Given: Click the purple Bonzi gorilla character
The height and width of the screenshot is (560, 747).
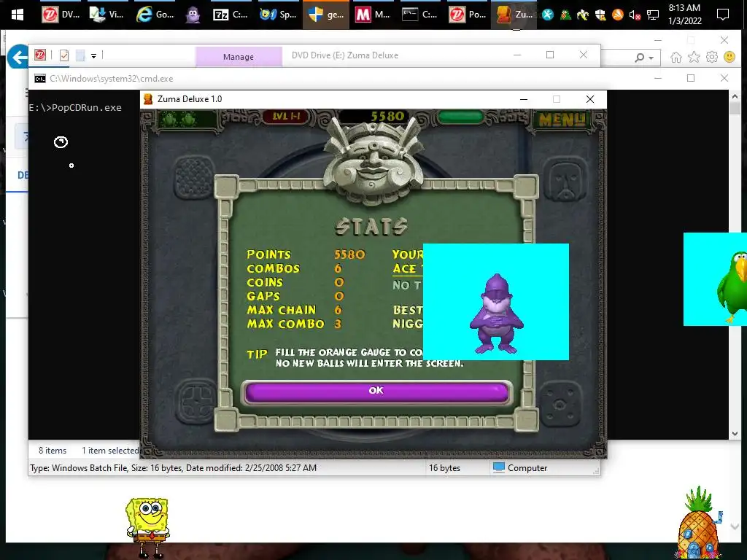Looking at the screenshot, I should click(496, 314).
